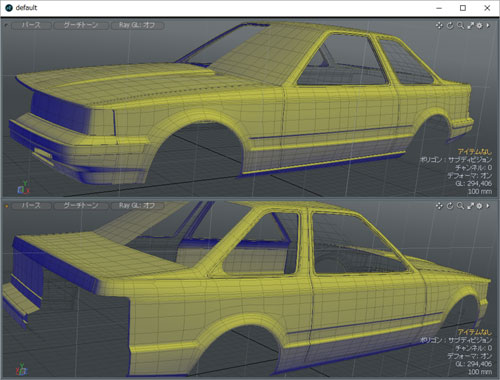Maximize the top viewport with the expand arrows icon

point(470,25)
